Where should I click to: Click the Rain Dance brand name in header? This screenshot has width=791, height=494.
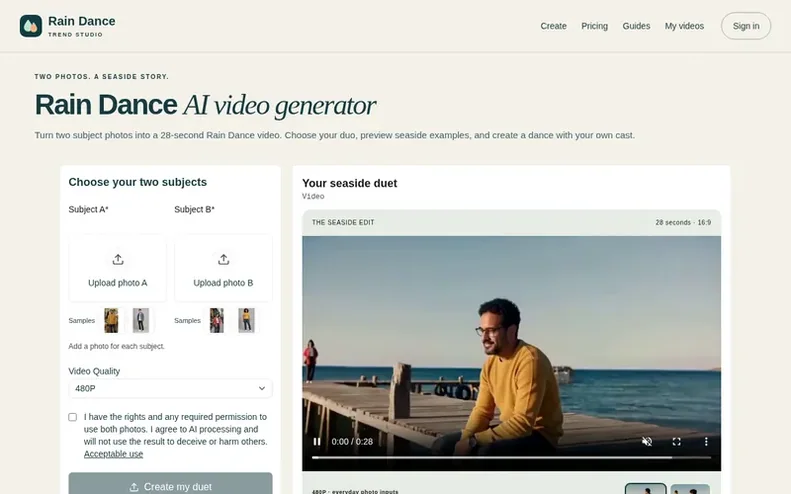[82, 21]
